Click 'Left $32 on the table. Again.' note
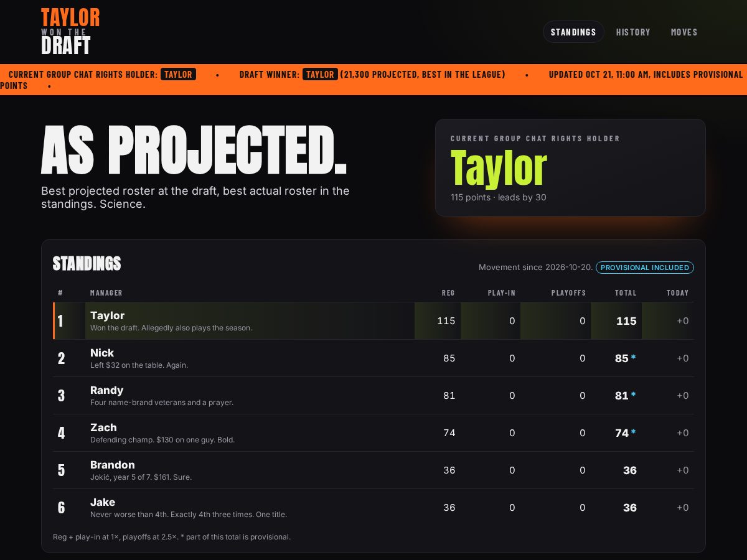 pyautogui.click(x=139, y=365)
